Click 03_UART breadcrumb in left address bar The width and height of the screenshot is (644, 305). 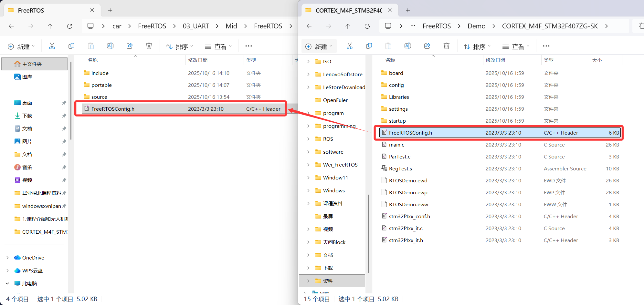[x=196, y=26]
